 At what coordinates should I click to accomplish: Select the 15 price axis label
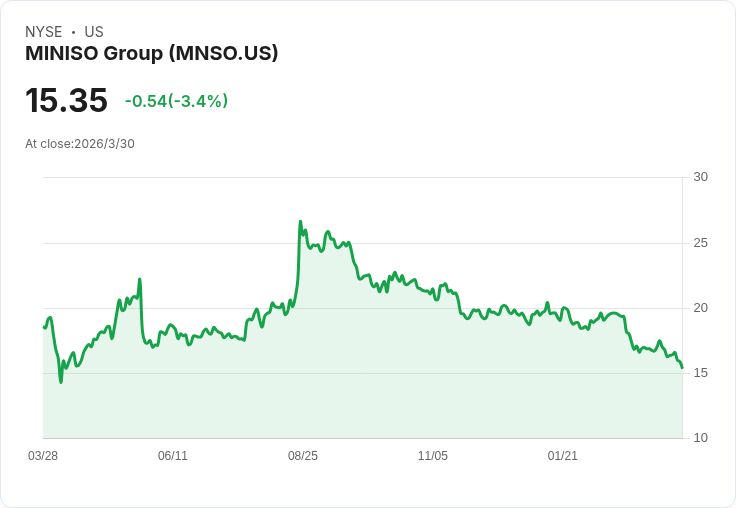701,373
